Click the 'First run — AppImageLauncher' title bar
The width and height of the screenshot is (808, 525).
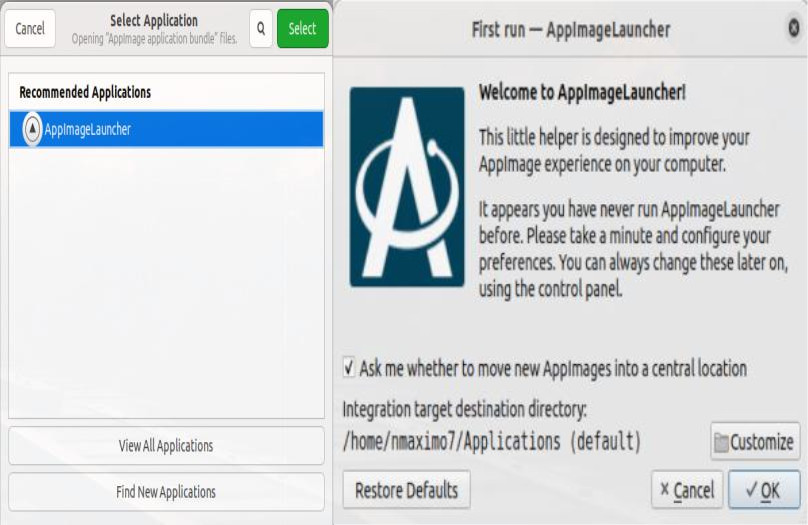(x=571, y=30)
